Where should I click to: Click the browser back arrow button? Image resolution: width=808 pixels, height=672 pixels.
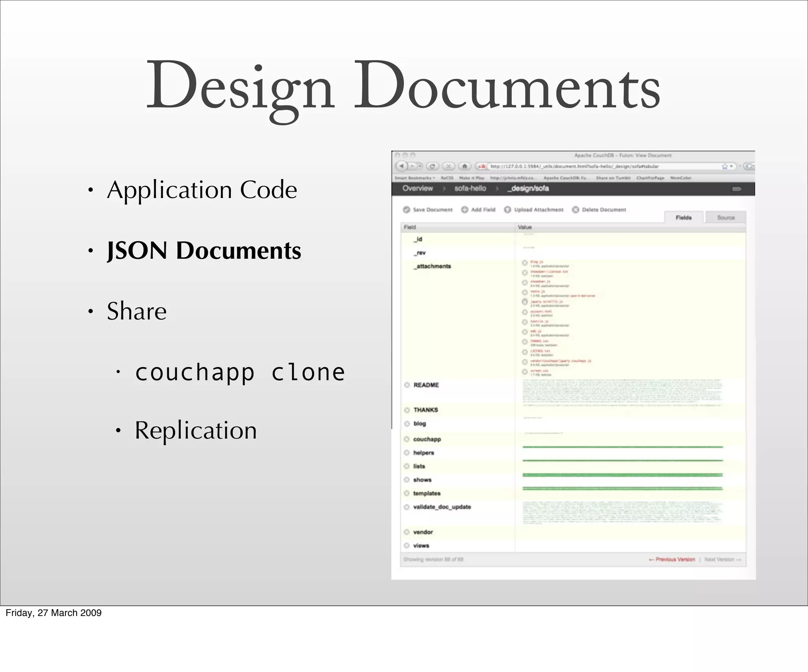coord(401,166)
